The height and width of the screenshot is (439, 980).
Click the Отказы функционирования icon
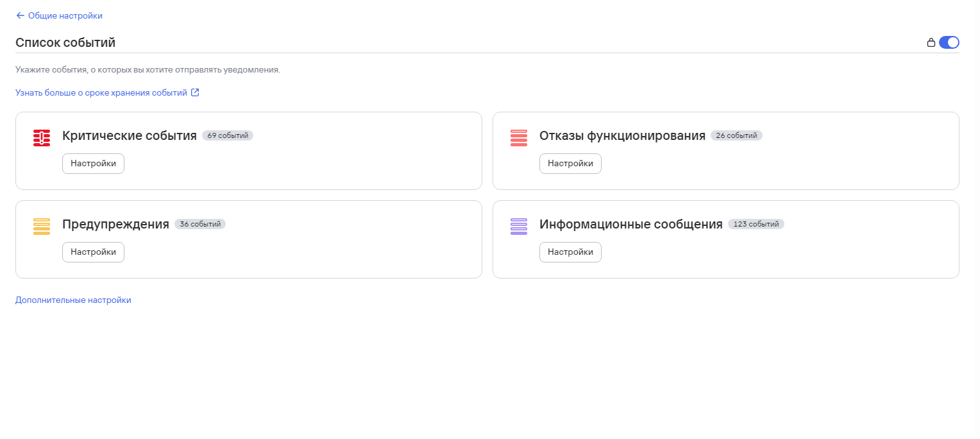(x=519, y=138)
